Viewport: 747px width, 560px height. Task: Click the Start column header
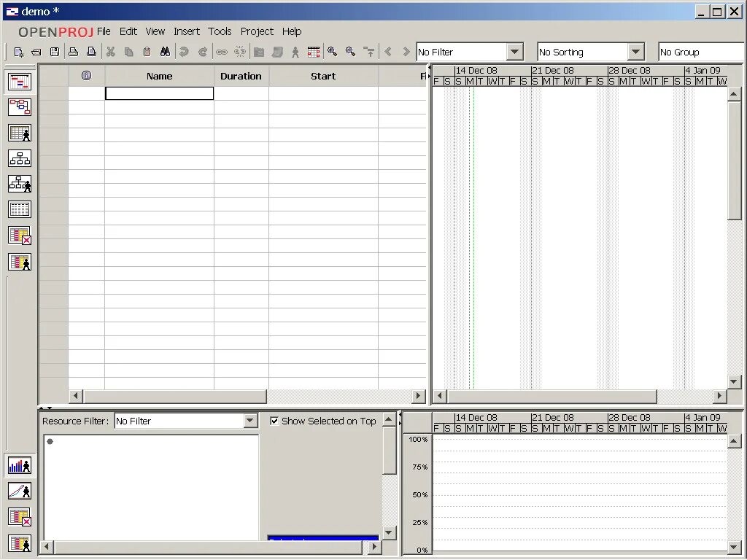pyautogui.click(x=323, y=76)
